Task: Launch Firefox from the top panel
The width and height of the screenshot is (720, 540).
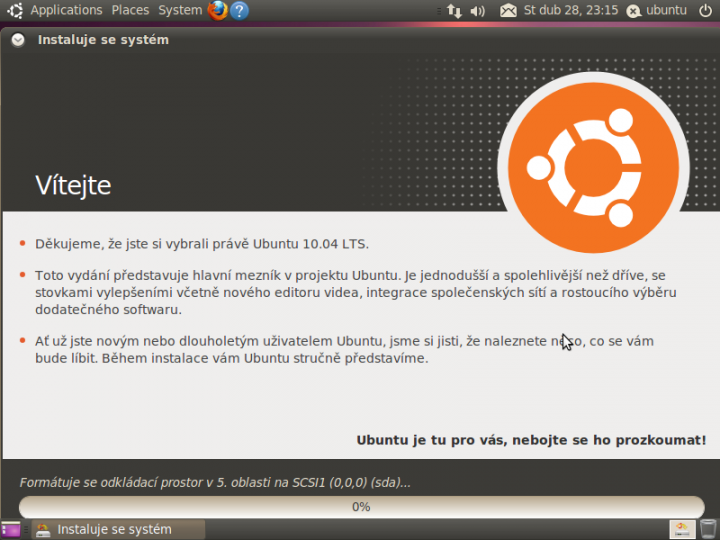Action: [x=218, y=10]
